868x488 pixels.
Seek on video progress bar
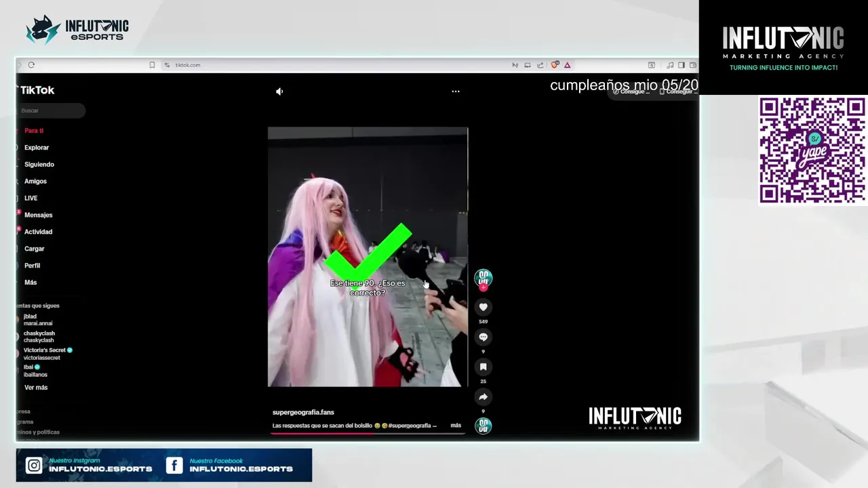point(368,432)
